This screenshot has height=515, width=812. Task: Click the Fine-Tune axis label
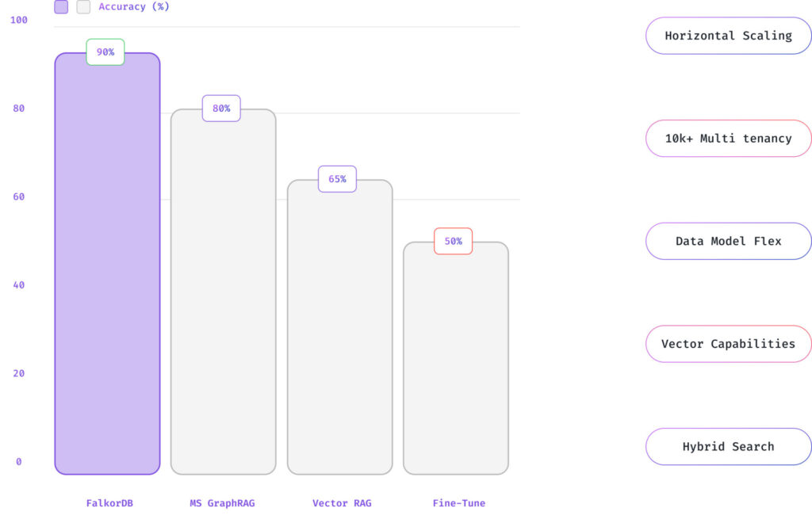pyautogui.click(x=459, y=503)
